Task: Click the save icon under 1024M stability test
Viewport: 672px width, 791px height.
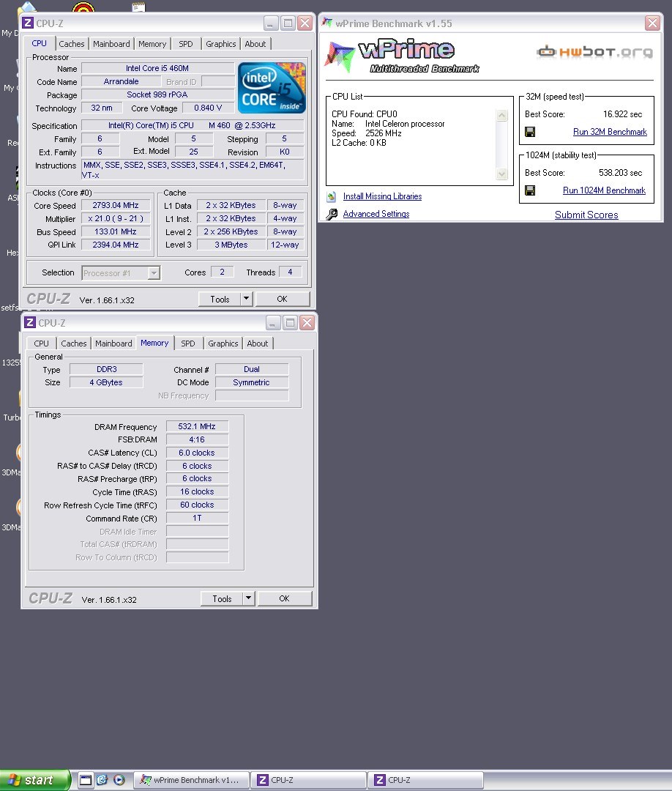Action: coord(530,190)
